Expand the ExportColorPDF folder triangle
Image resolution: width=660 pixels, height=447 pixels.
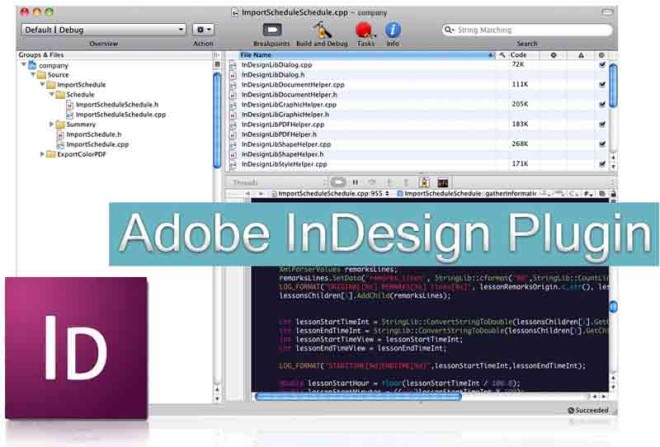click(42, 154)
